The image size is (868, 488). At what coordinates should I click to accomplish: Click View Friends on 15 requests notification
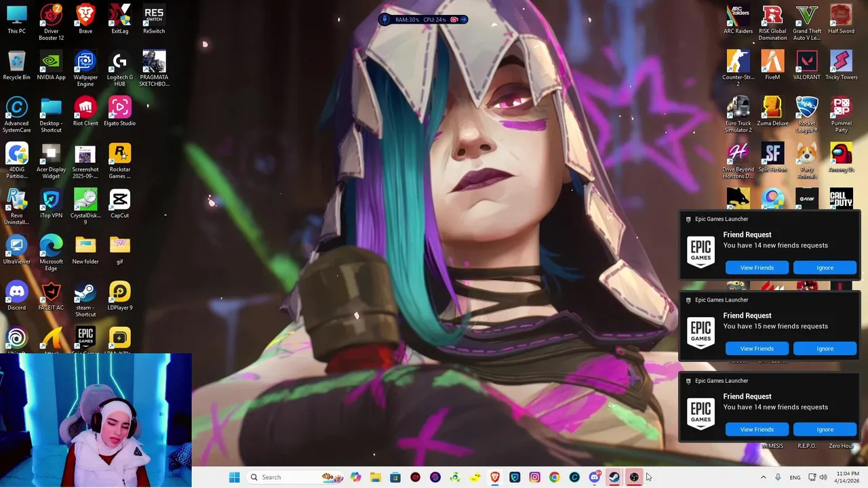point(757,348)
